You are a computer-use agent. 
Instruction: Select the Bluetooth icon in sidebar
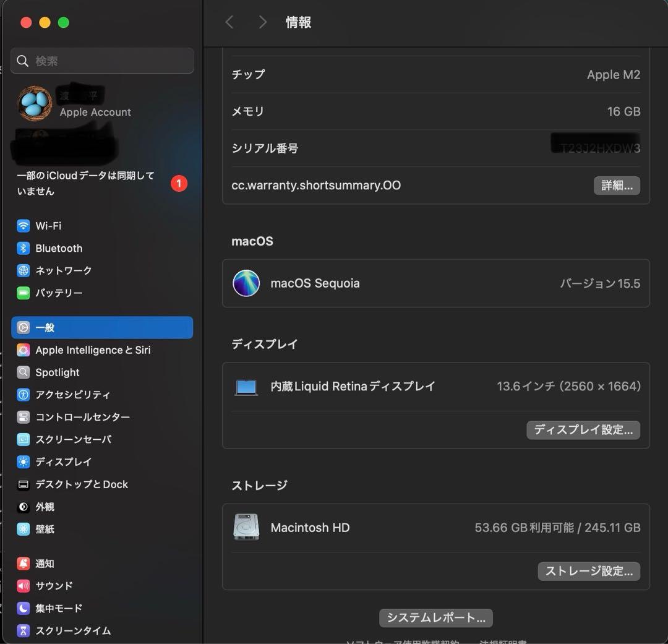tap(24, 248)
